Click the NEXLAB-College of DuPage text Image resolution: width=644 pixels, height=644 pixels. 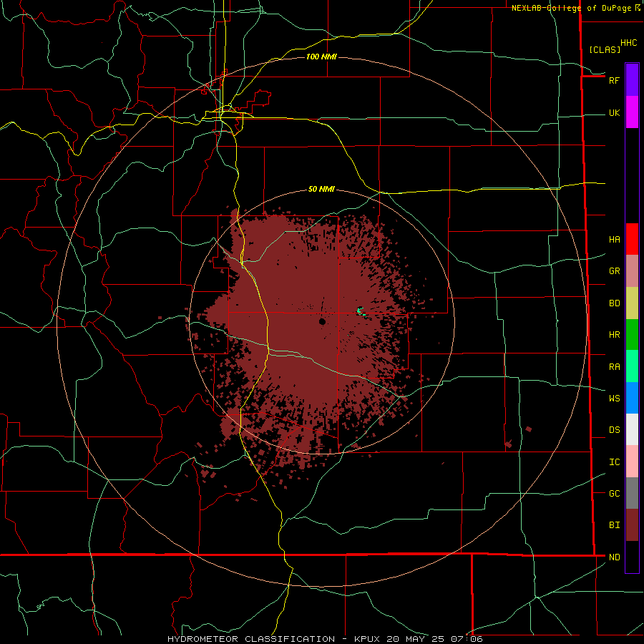pos(571,8)
